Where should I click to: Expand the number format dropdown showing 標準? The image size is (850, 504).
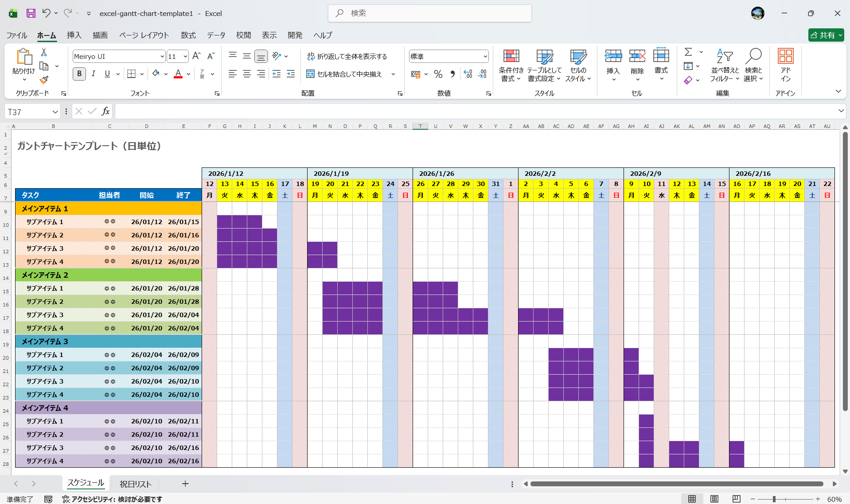click(x=485, y=57)
